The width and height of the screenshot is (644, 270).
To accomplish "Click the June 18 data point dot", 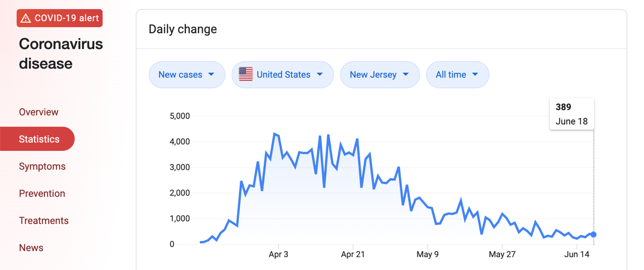I will pos(594,234).
